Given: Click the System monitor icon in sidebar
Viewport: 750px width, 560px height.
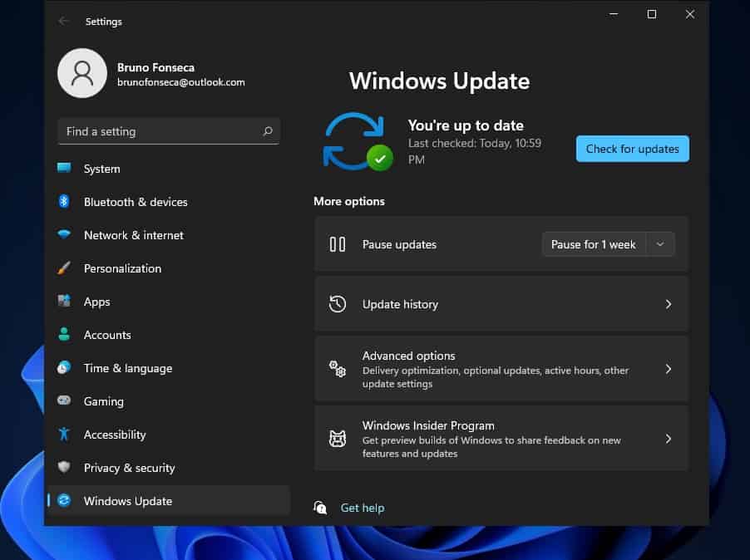Looking at the screenshot, I should coord(64,168).
